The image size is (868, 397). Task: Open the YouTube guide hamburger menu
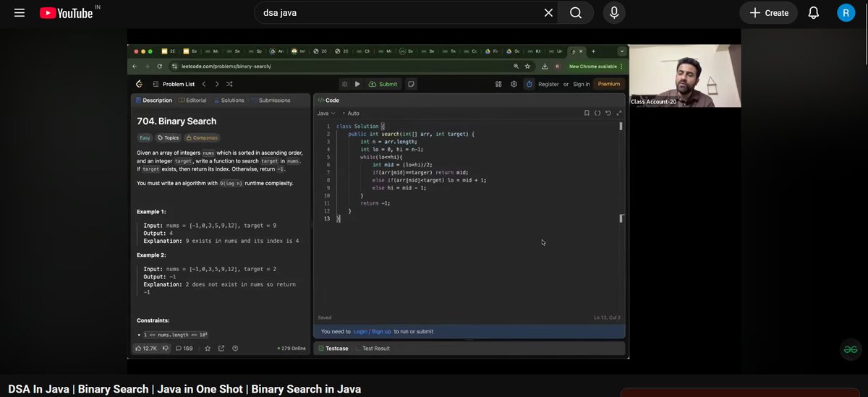pos(20,13)
